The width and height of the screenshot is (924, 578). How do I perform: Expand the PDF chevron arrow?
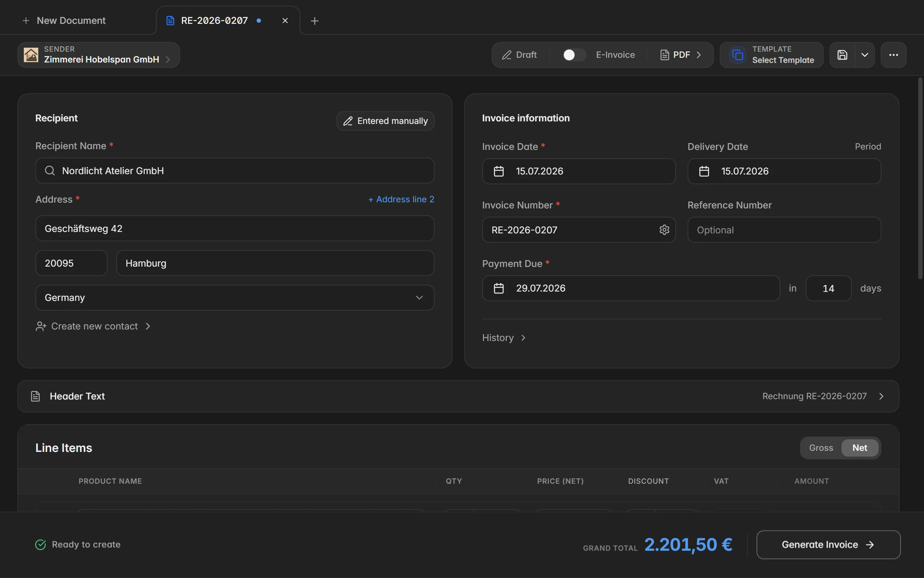[x=699, y=55]
